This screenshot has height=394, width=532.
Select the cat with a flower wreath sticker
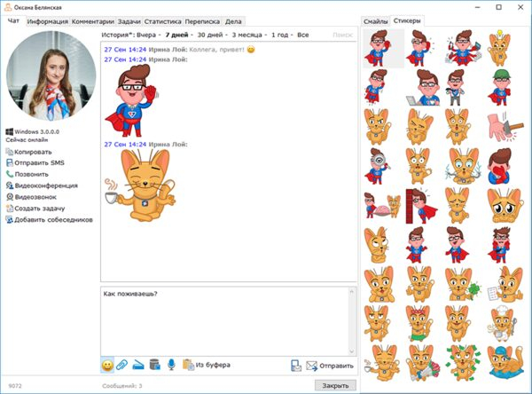[419, 323]
